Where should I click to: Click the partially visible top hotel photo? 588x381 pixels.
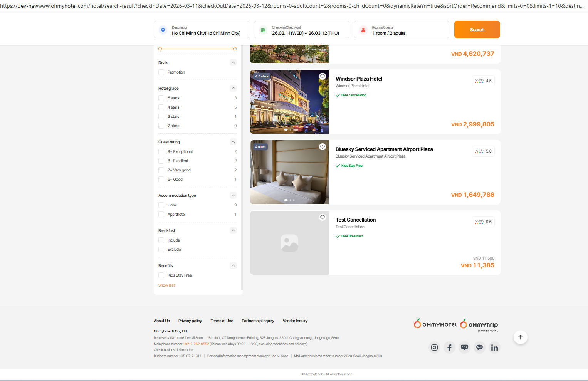(x=289, y=54)
